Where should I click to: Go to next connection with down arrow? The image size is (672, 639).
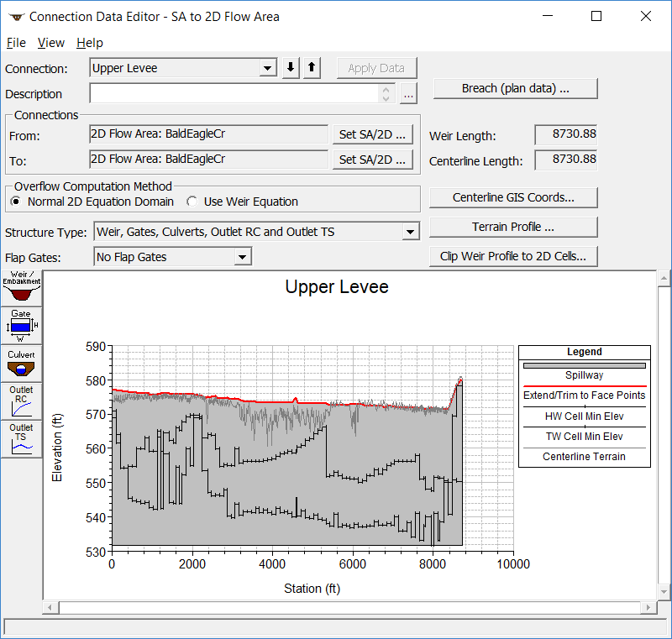[291, 68]
